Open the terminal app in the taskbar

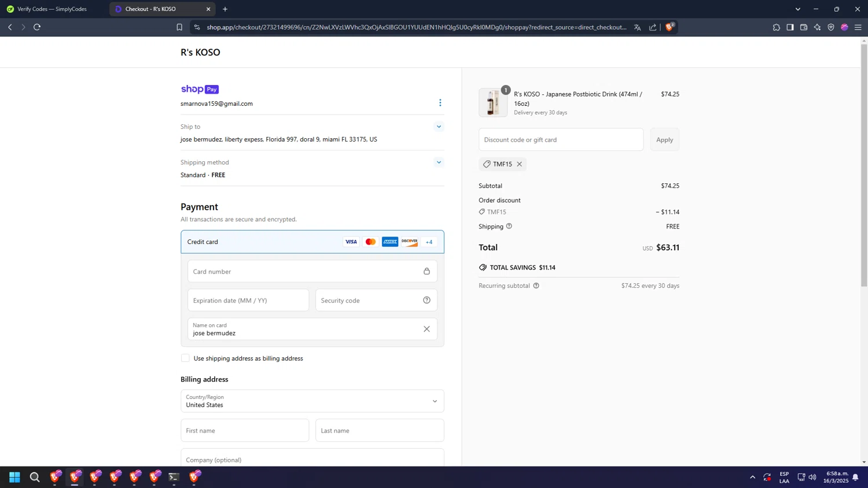tap(174, 477)
